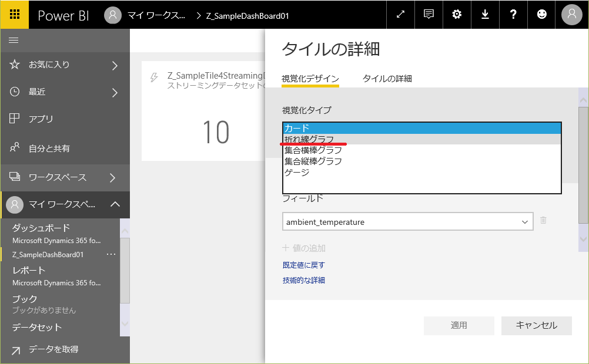589x364 pixels.
Task: Click the feedback smiley icon
Action: click(x=541, y=14)
